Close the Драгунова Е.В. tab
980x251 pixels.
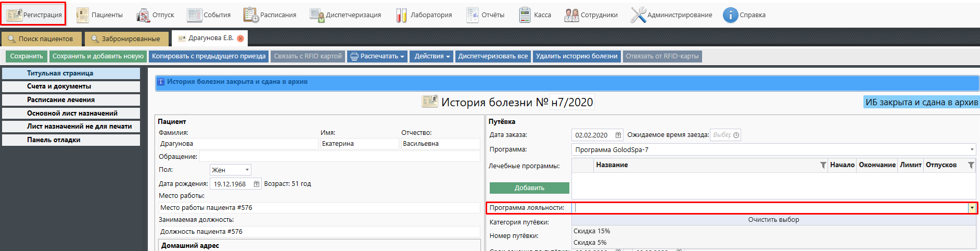[x=240, y=39]
